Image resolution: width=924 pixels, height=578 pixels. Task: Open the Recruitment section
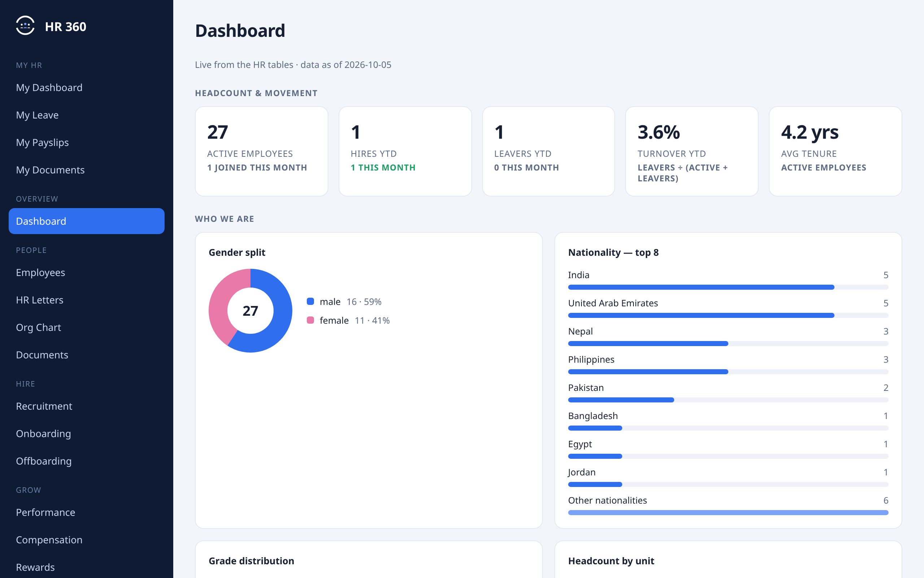tap(87, 406)
